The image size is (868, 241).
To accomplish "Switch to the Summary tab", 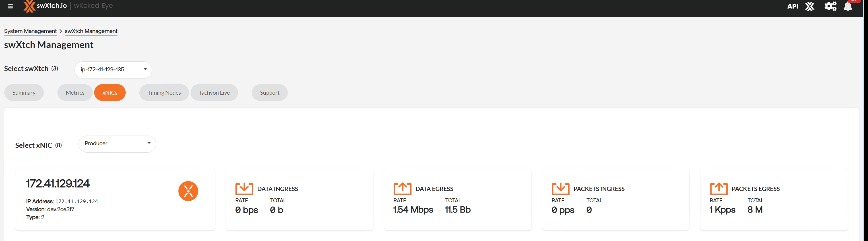I will point(24,93).
